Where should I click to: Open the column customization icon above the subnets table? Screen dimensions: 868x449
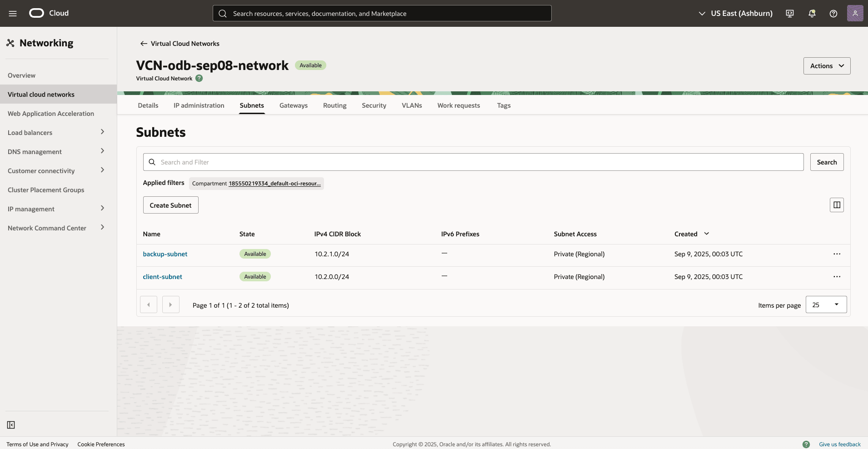point(837,205)
